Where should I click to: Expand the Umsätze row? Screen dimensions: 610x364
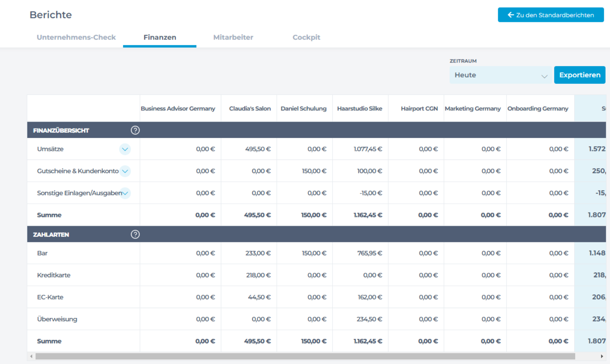coord(125,149)
